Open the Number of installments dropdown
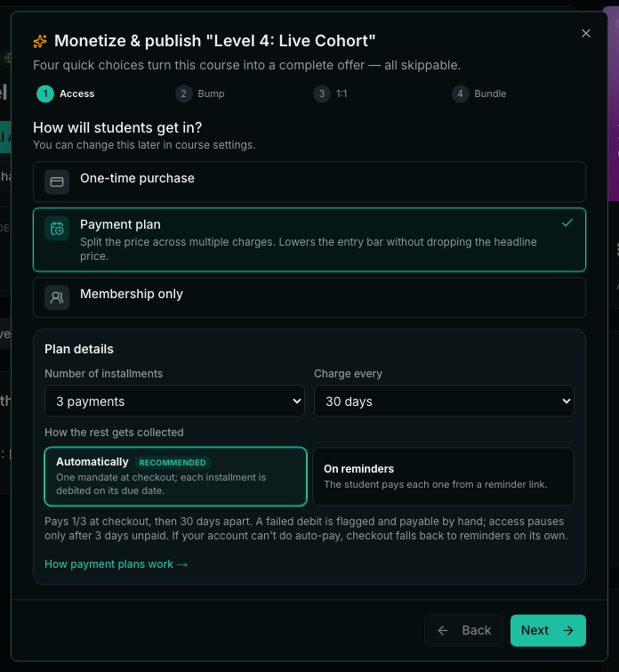The height and width of the screenshot is (672, 619). [174, 401]
